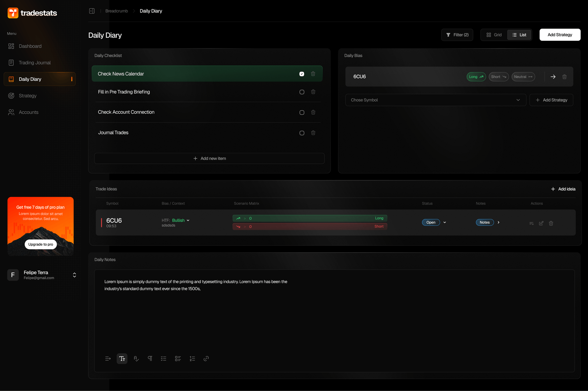The image size is (588, 391).
Task: Click Add new item in checklist
Action: (x=209, y=158)
